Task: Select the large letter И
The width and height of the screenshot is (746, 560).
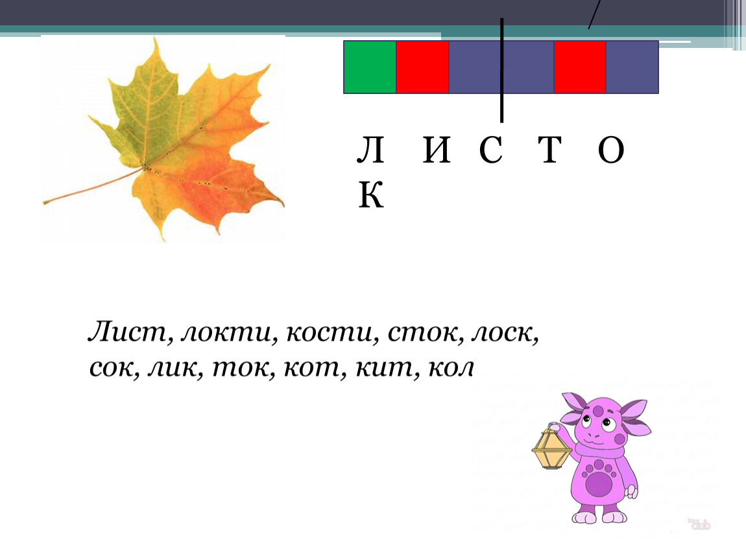Action: (436, 153)
